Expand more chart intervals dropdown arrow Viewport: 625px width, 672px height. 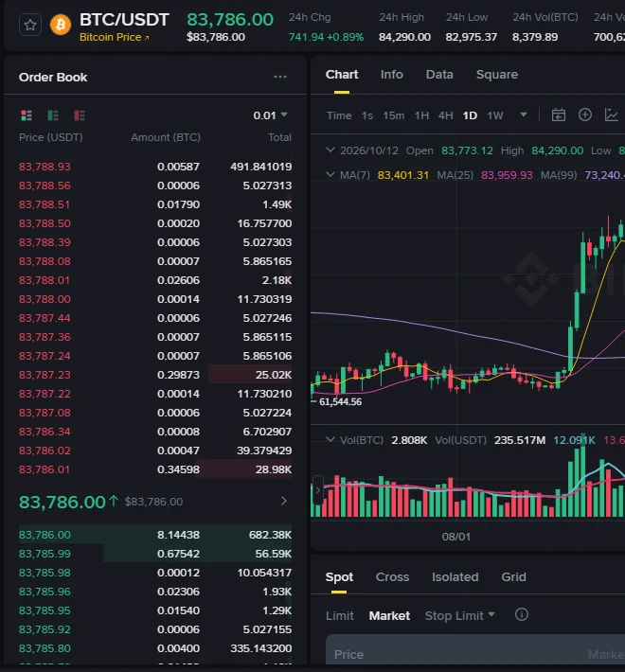[x=524, y=115]
